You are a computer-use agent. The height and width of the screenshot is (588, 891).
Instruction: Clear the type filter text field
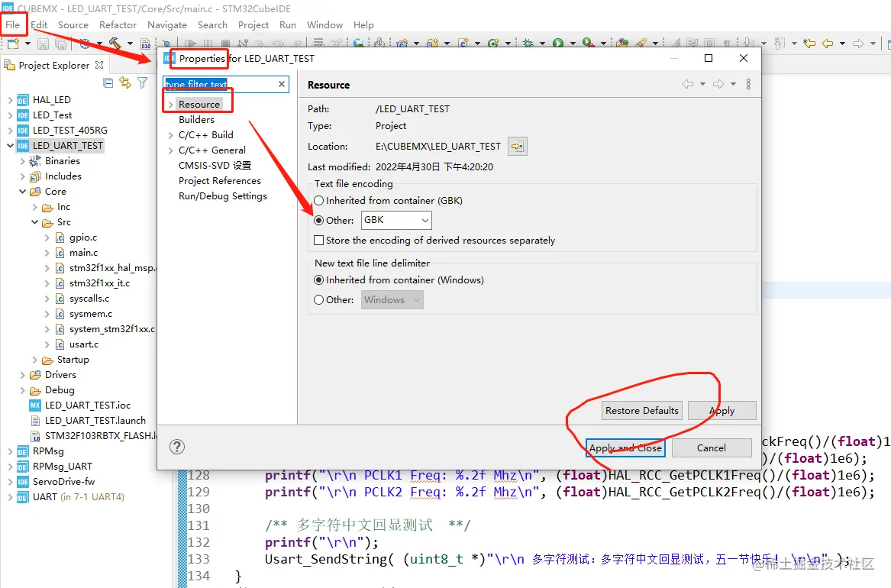click(x=281, y=84)
